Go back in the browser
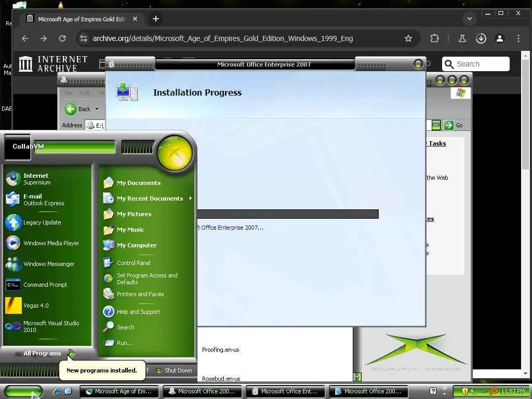The height and width of the screenshot is (399, 532). click(x=25, y=38)
